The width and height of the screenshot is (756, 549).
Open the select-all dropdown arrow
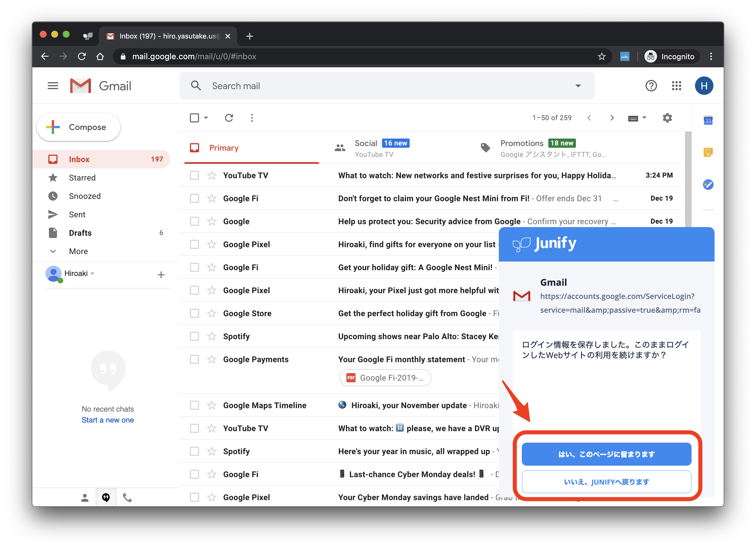coord(206,118)
